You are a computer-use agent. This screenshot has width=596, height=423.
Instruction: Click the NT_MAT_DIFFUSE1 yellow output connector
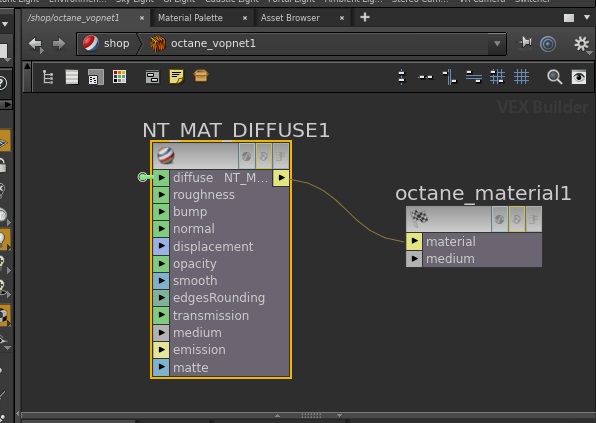281,177
